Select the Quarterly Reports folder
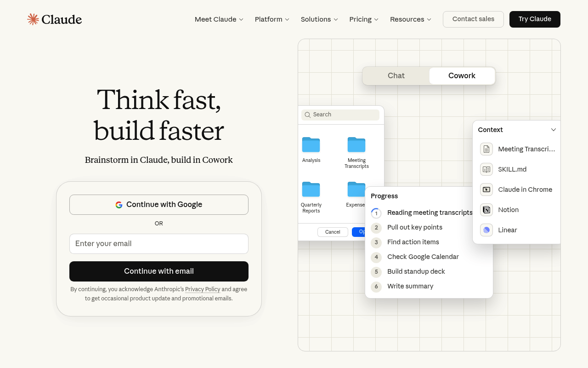 (x=311, y=190)
